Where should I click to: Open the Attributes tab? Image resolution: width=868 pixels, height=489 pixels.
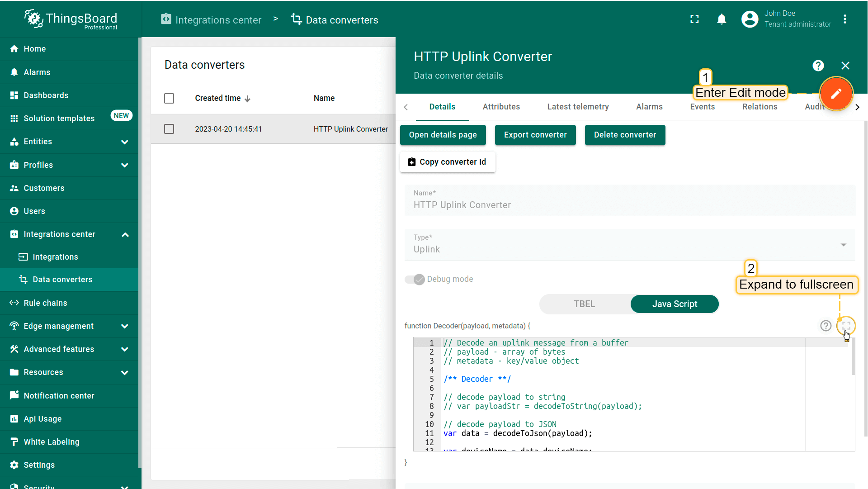click(x=501, y=107)
